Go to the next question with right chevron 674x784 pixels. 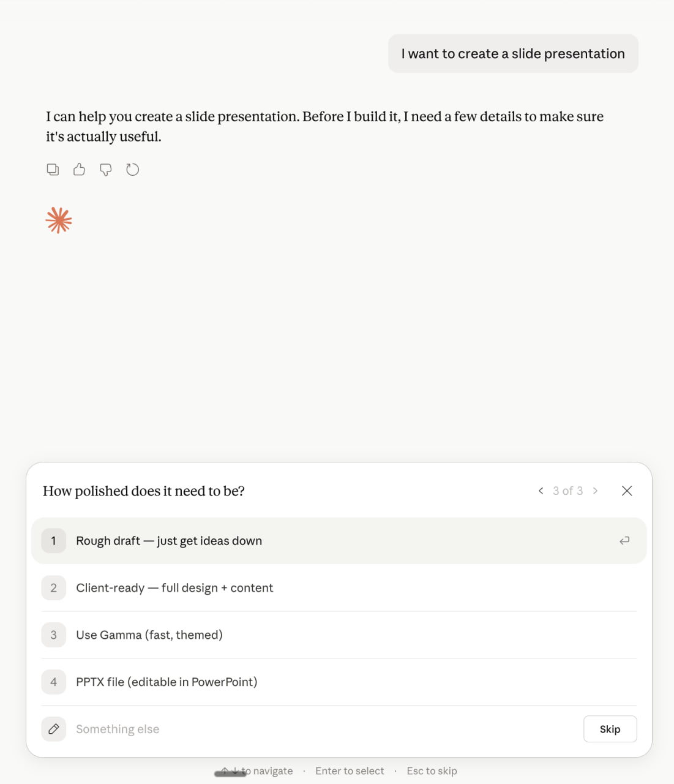tap(595, 491)
